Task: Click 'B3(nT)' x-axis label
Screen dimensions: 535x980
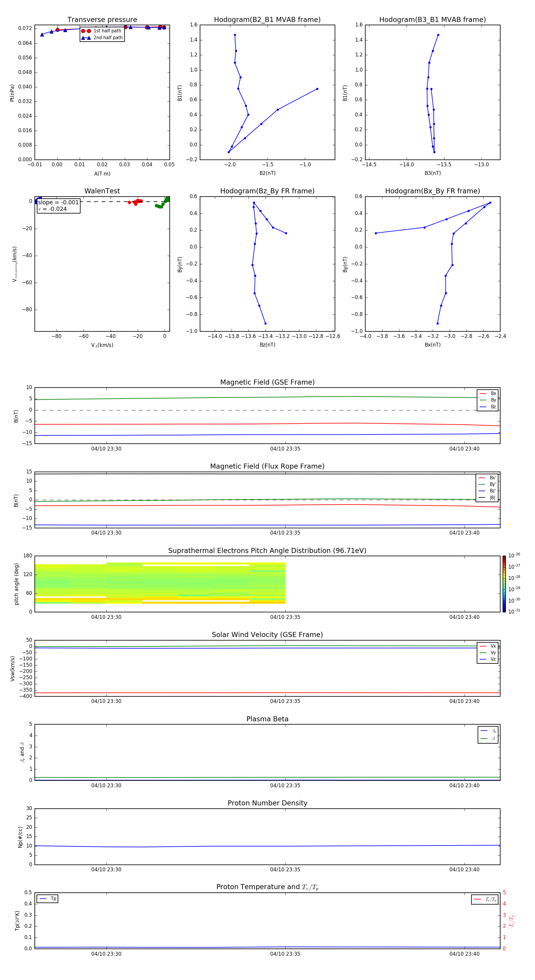Action: coord(432,173)
